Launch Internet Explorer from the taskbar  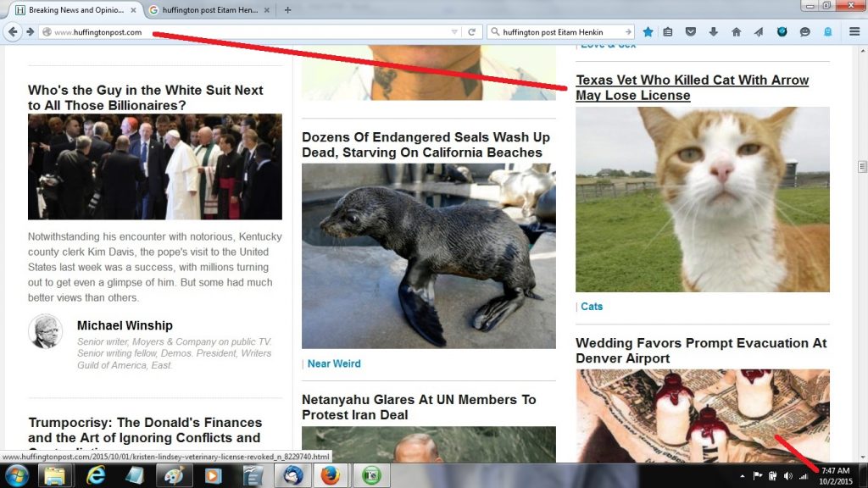[x=95, y=476]
